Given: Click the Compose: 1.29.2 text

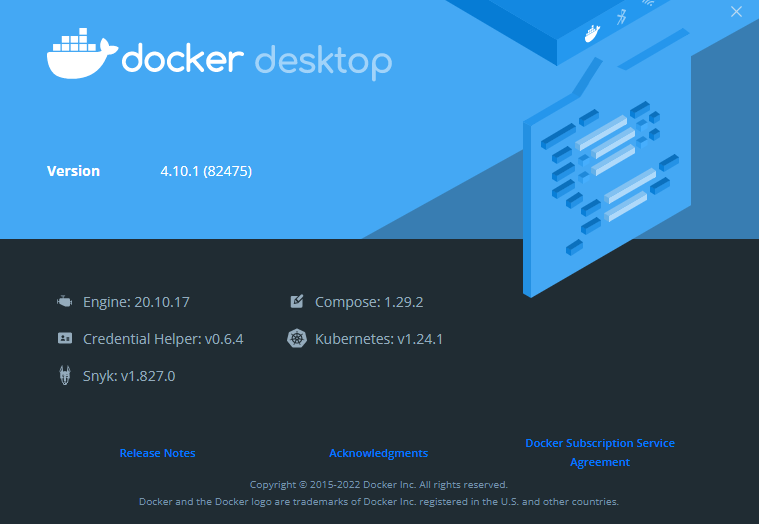Looking at the screenshot, I should tap(369, 302).
